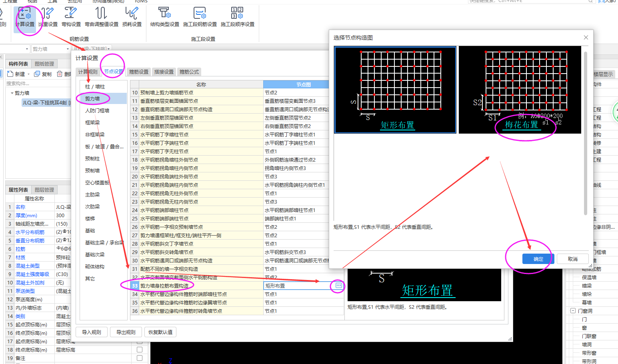
Task: Select 基础 in the category list
Action: point(103,230)
